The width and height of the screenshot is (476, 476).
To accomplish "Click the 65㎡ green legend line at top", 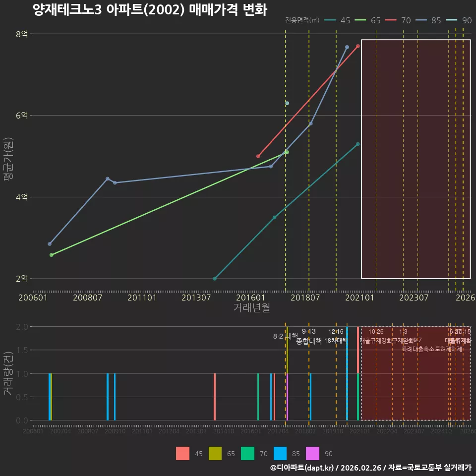I will point(360,20).
